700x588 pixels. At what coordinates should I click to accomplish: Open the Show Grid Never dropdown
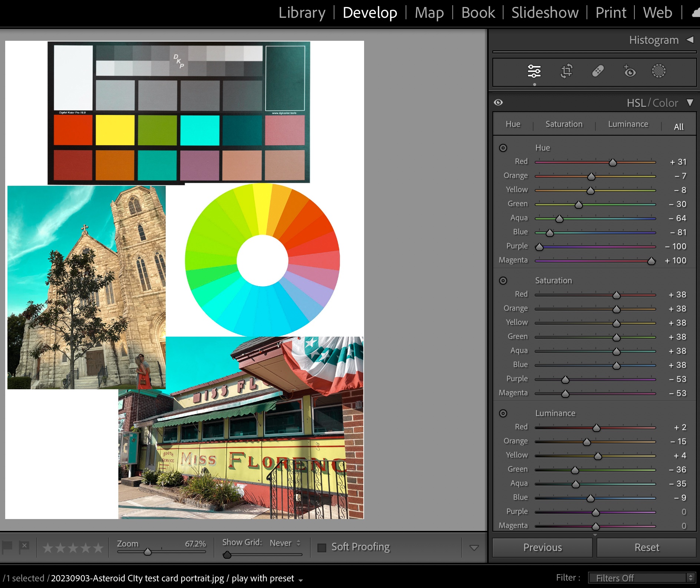click(285, 543)
